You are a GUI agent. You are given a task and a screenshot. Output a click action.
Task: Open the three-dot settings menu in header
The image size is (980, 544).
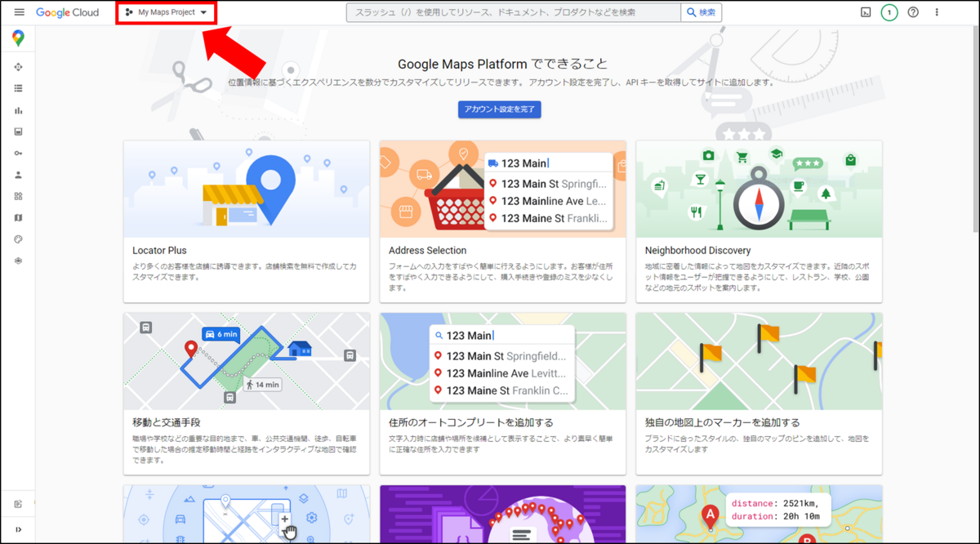coord(937,12)
